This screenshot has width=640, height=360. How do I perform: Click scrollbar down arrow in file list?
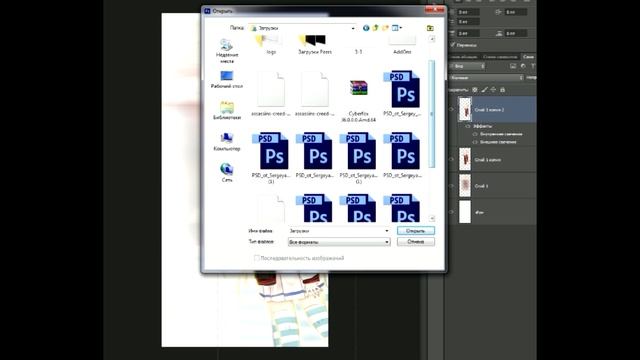coord(432,218)
